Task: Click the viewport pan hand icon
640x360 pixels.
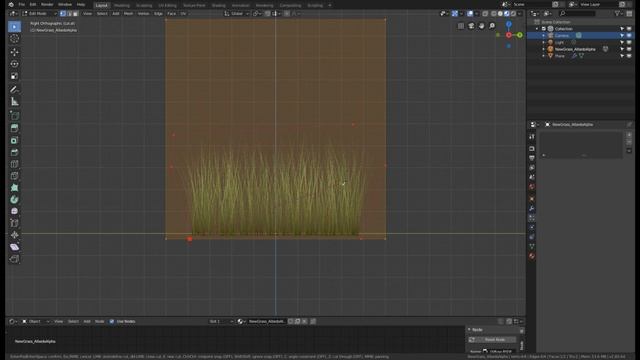Action: pos(482,26)
